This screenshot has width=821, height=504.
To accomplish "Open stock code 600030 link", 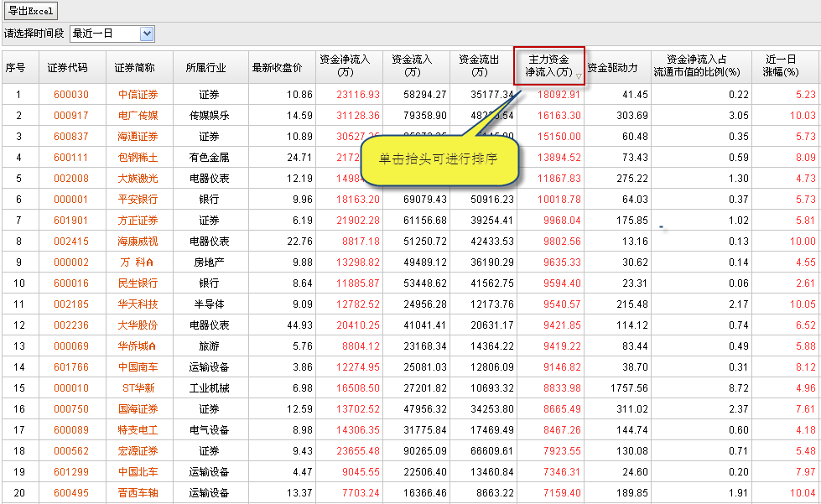I will pyautogui.click(x=70, y=95).
